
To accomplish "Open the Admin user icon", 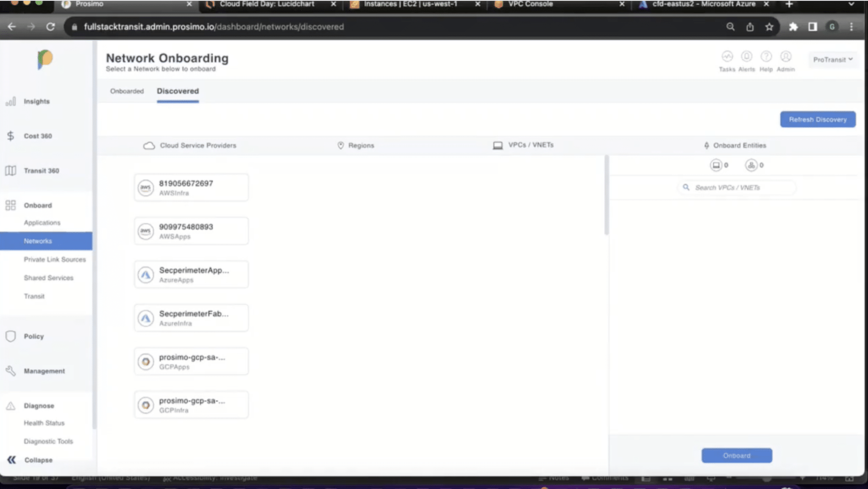I will pos(785,57).
